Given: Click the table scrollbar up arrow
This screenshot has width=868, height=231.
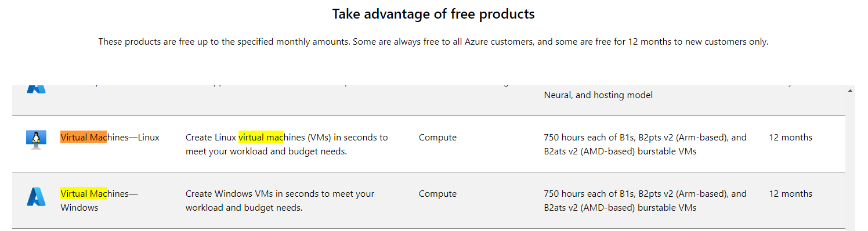Looking at the screenshot, I should pyautogui.click(x=850, y=91).
